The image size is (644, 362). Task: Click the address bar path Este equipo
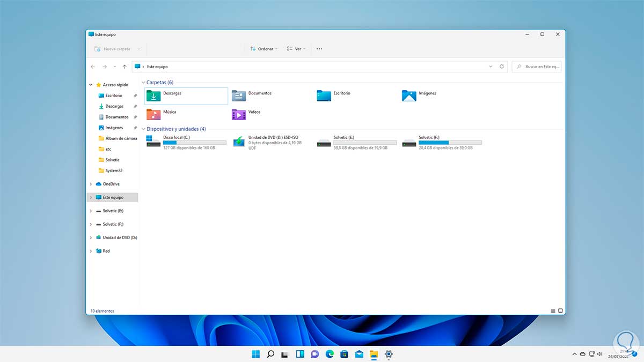(157, 67)
